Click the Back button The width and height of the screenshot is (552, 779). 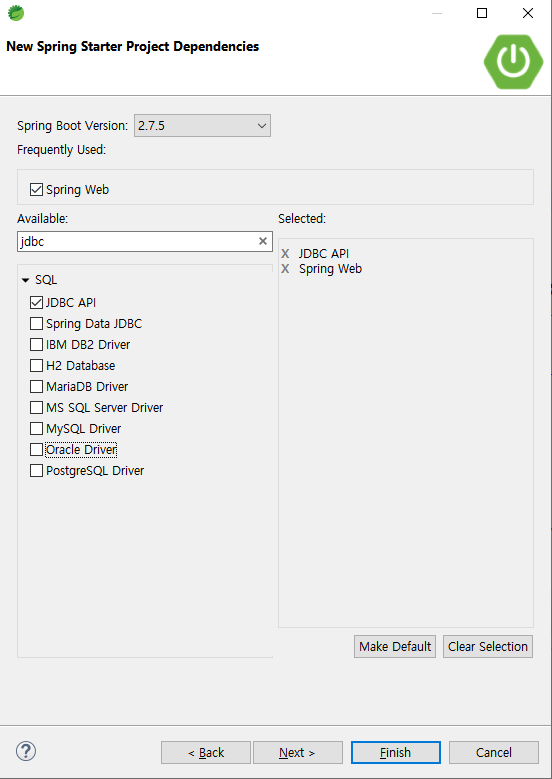tap(206, 752)
